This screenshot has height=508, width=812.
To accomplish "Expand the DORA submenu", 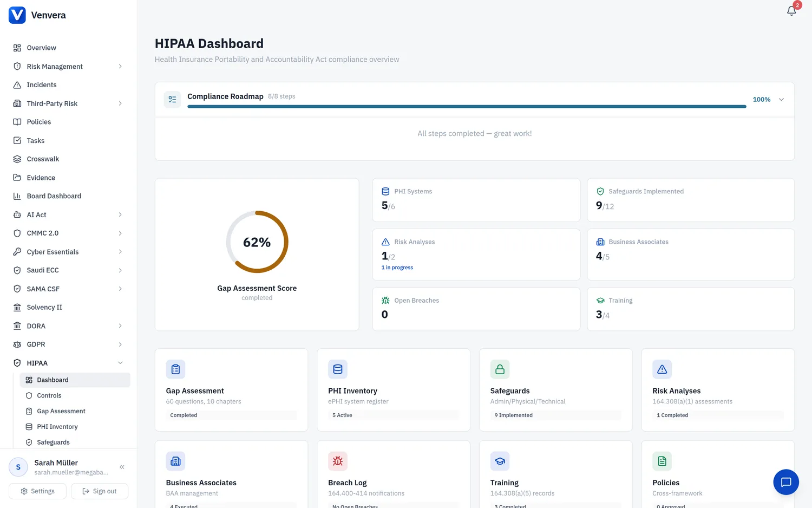I will (120, 326).
